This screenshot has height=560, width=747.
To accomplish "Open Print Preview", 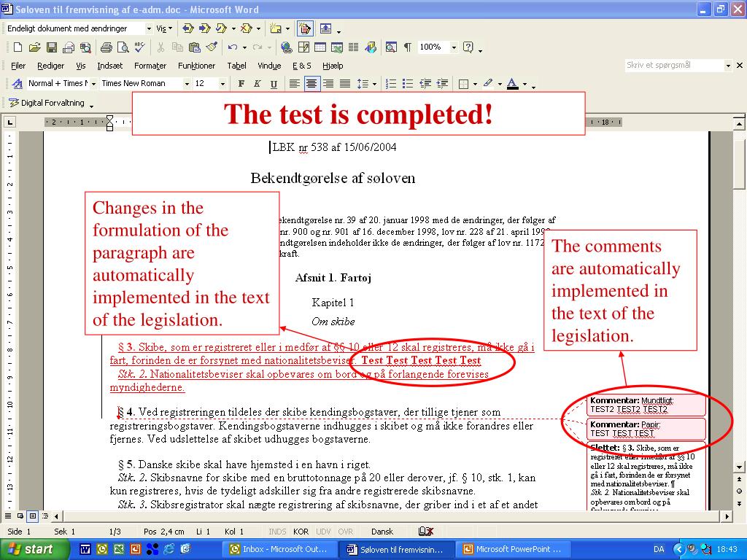I will (123, 47).
